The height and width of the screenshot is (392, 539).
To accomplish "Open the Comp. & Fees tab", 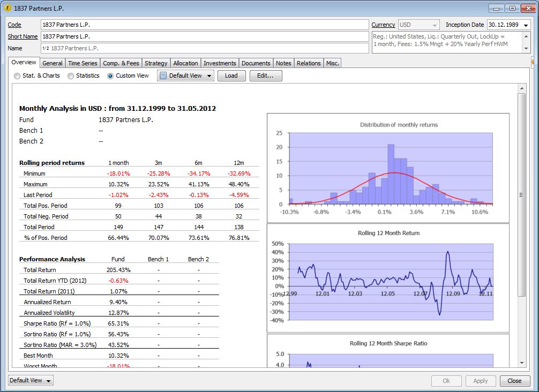I will tap(121, 63).
